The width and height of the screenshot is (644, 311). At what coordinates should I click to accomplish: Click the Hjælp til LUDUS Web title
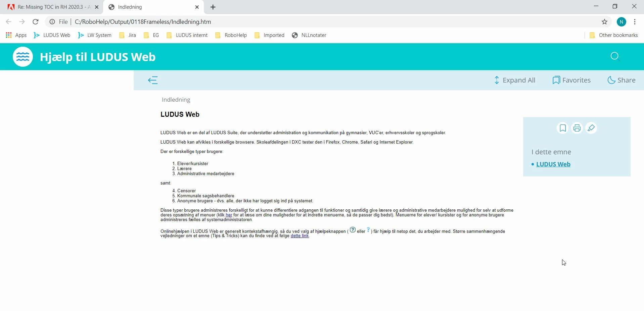(98, 57)
